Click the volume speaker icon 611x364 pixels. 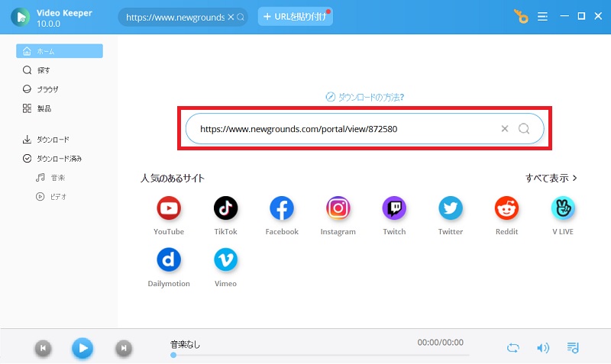(x=543, y=348)
